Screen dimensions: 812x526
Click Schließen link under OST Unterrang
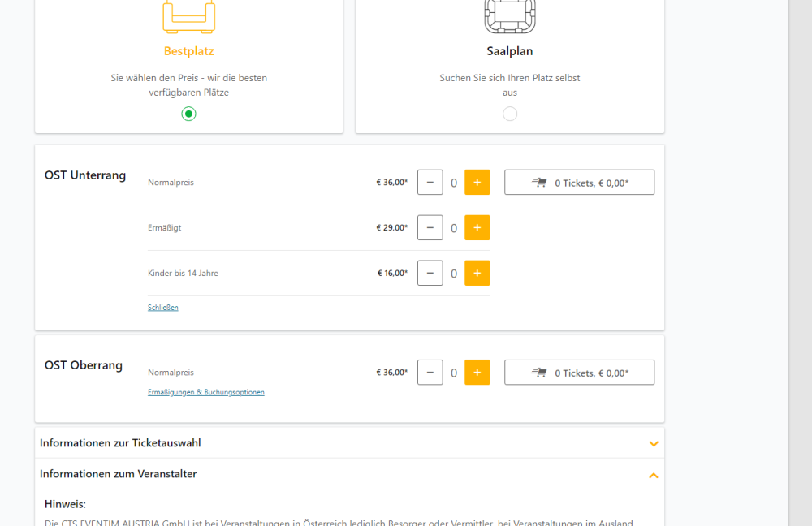click(x=162, y=308)
